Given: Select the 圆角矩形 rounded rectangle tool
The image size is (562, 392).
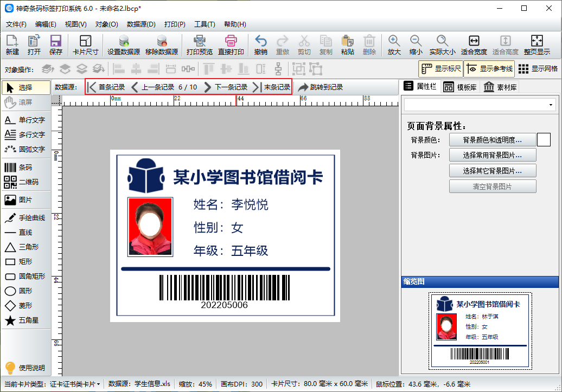Looking at the screenshot, I should tap(25, 277).
